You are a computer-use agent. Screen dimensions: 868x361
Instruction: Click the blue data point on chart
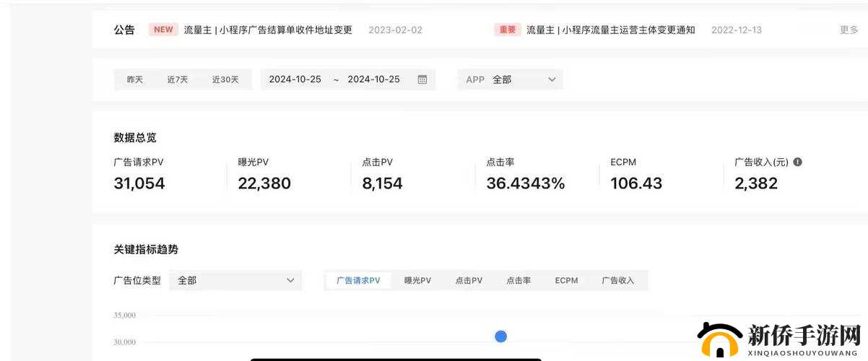pyautogui.click(x=500, y=336)
